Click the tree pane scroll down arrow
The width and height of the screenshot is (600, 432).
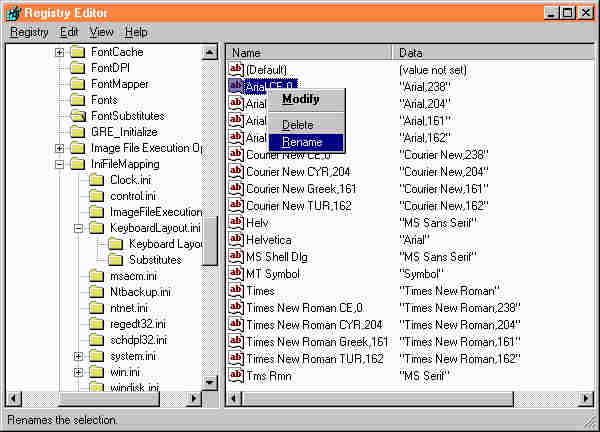(210, 382)
